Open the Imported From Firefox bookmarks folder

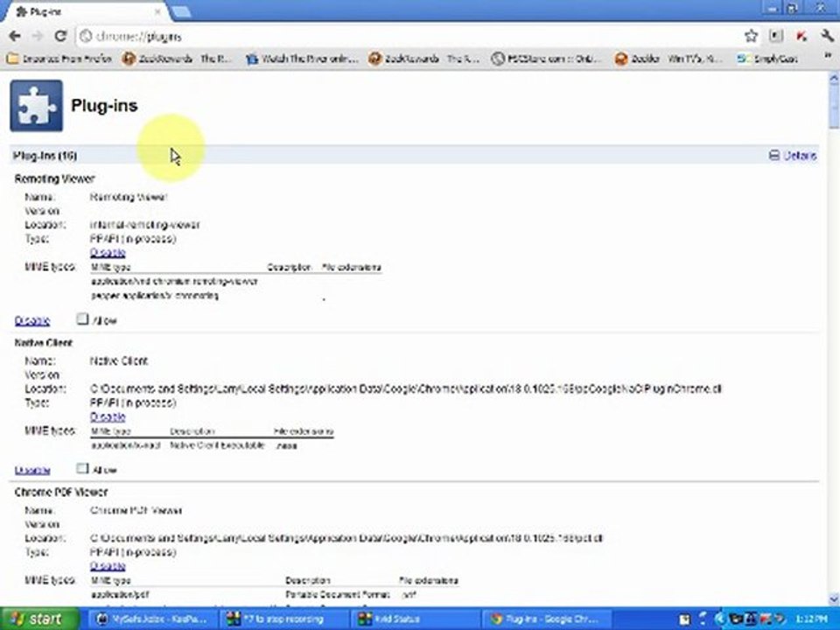pos(59,59)
